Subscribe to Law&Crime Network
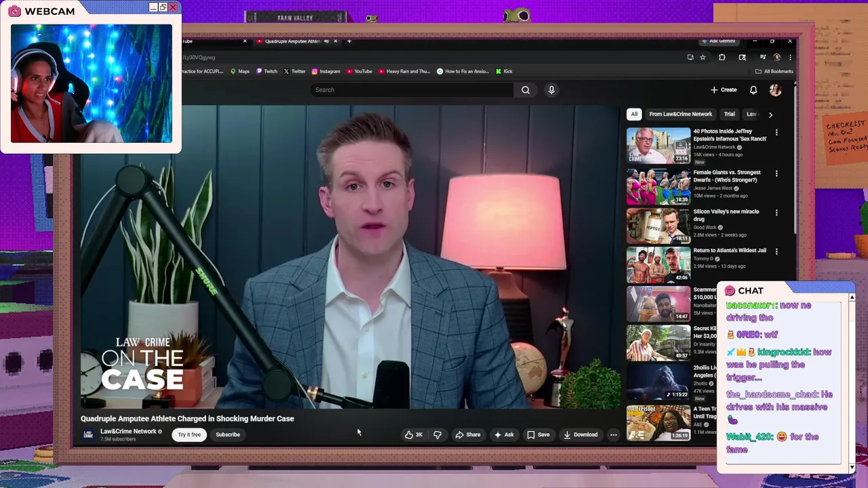Screen dimensions: 868x488 point(228,434)
